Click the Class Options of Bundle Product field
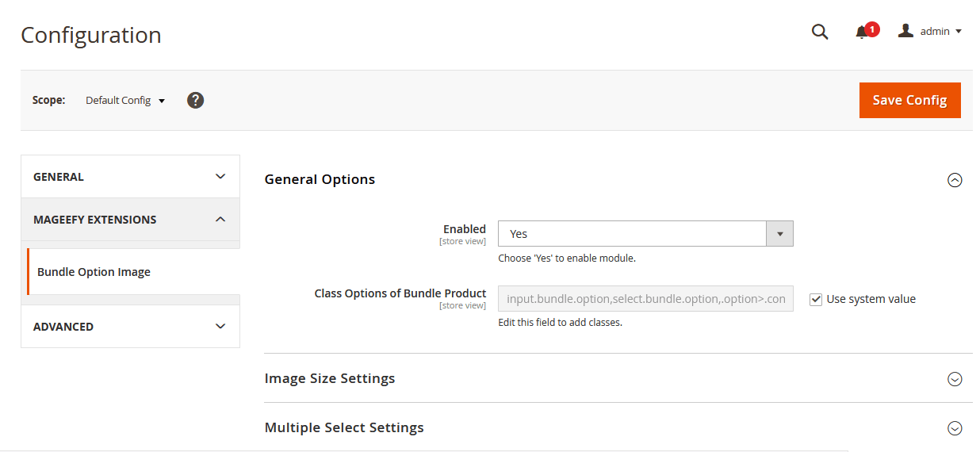980x452 pixels. tap(645, 299)
